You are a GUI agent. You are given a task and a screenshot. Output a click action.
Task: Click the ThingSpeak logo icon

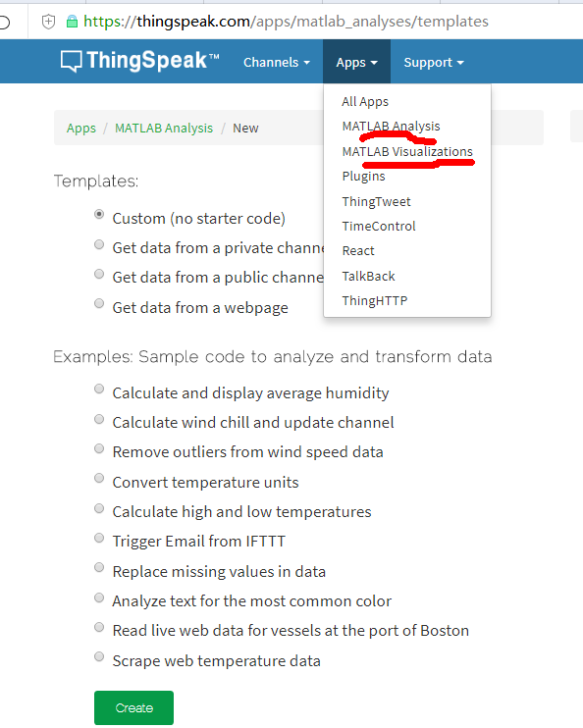coord(71,61)
